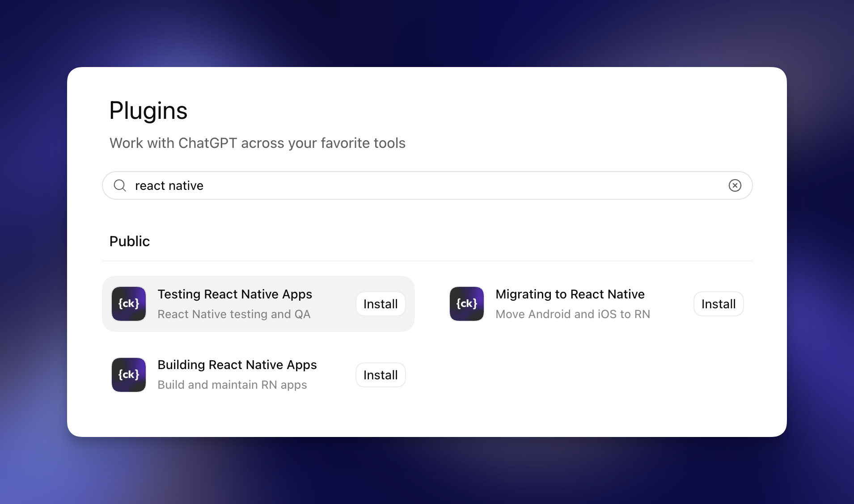The width and height of the screenshot is (854, 504).
Task: Click the "React Native testing and QA" description
Action: point(234,314)
